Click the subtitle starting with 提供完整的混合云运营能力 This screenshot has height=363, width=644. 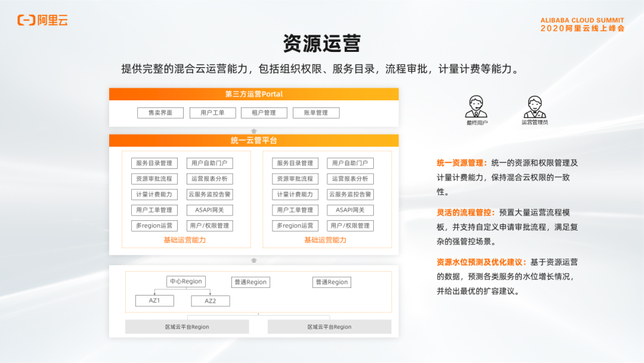point(321,69)
